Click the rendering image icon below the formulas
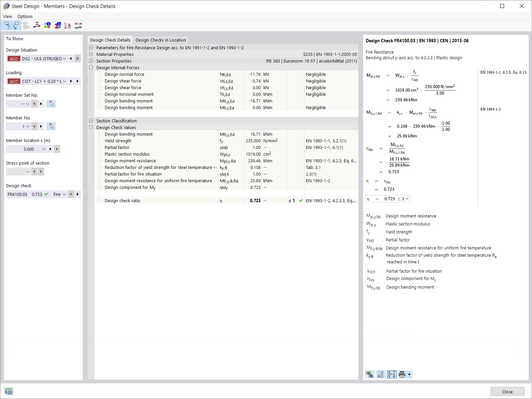Image resolution: width=532 pixels, height=399 pixels. point(369,374)
